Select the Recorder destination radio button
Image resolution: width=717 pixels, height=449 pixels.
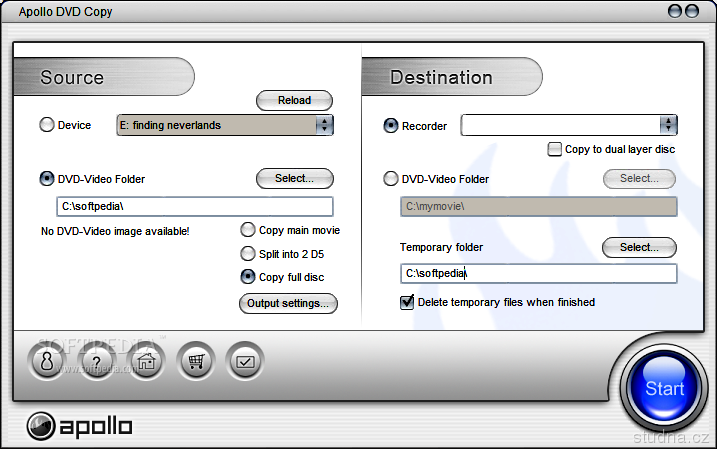[x=391, y=126]
